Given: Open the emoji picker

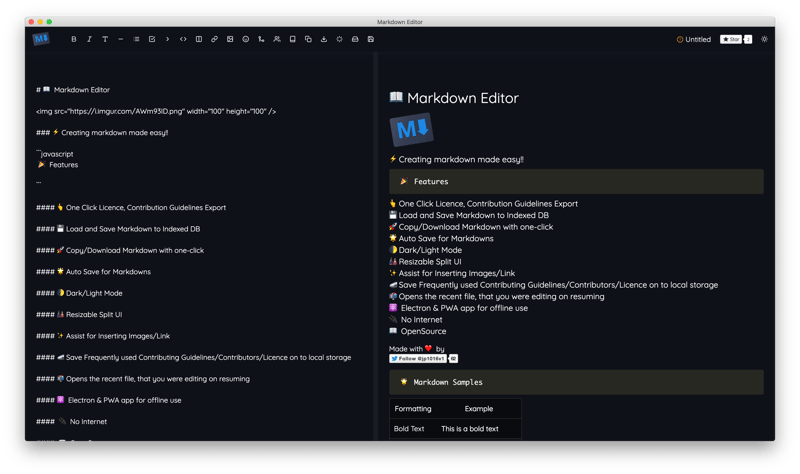Looking at the screenshot, I should point(246,39).
